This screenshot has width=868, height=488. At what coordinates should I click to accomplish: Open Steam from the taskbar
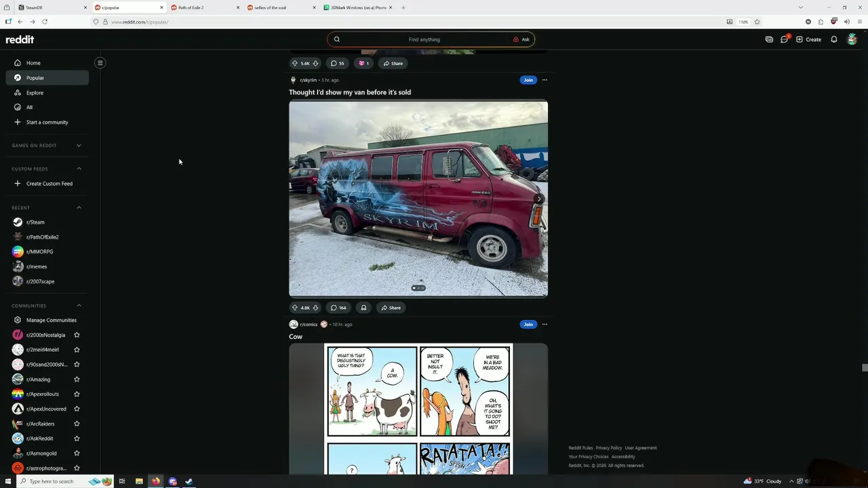pos(189,481)
